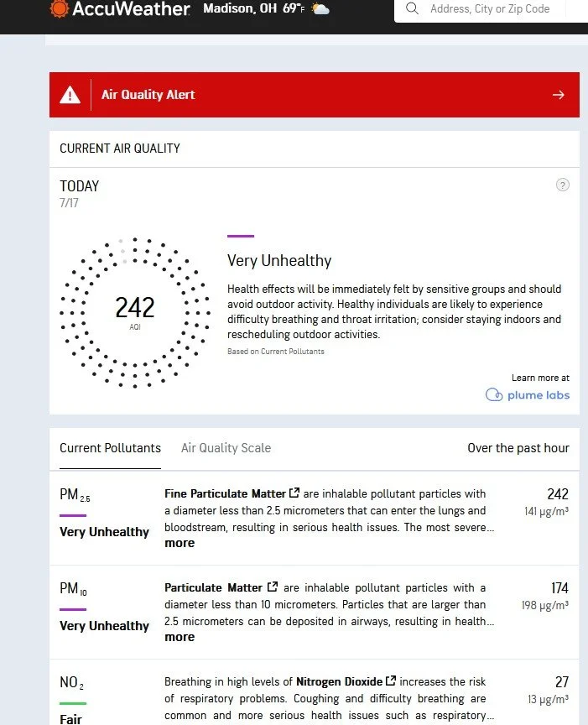Click the 242 AQI dotted gauge

(x=135, y=313)
